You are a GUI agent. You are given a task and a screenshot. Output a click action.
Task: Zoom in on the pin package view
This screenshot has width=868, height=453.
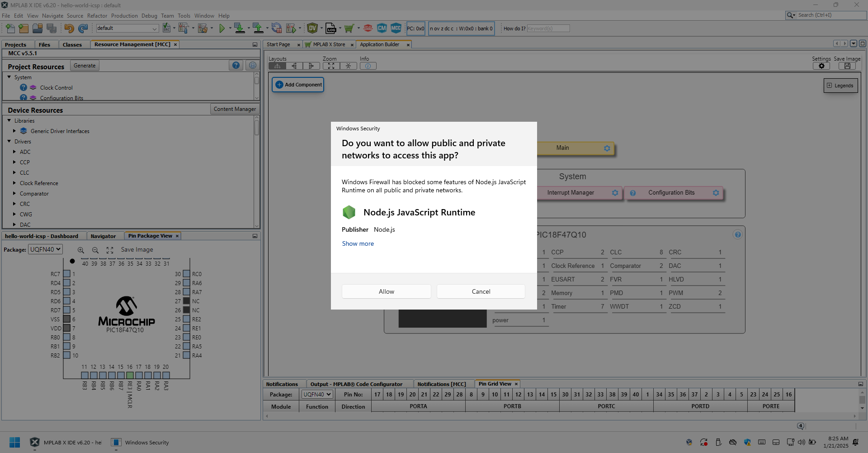coord(80,250)
